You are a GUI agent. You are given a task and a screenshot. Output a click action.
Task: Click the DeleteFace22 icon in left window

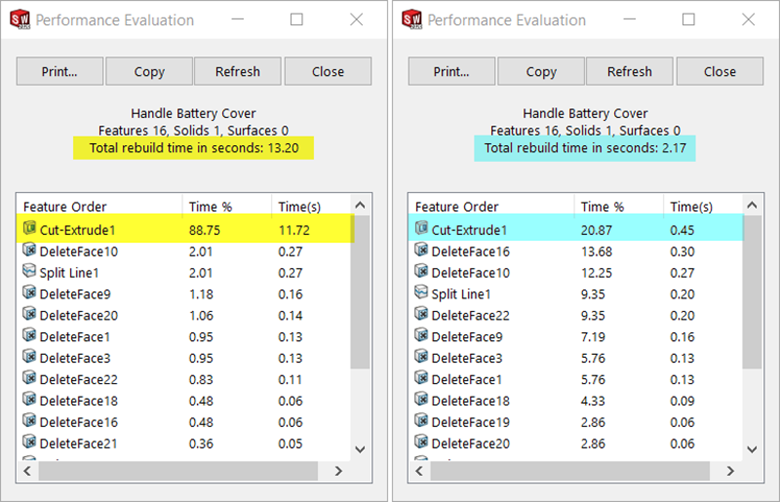tap(30, 378)
